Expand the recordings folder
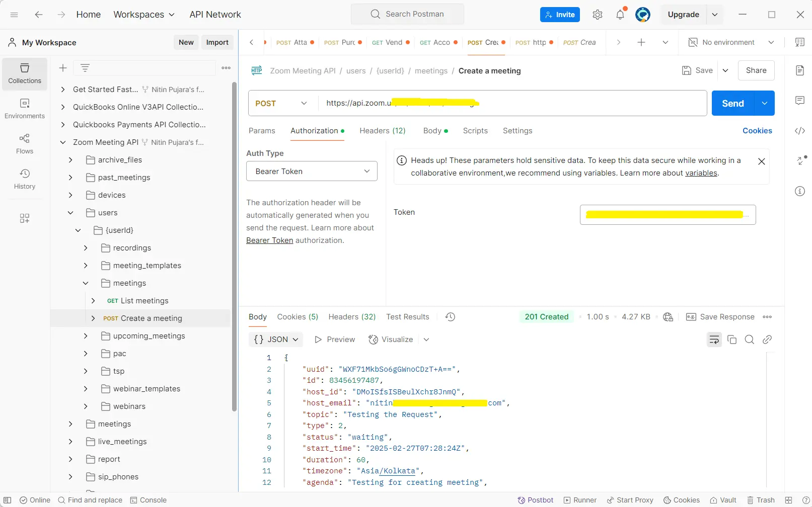 pos(86,248)
